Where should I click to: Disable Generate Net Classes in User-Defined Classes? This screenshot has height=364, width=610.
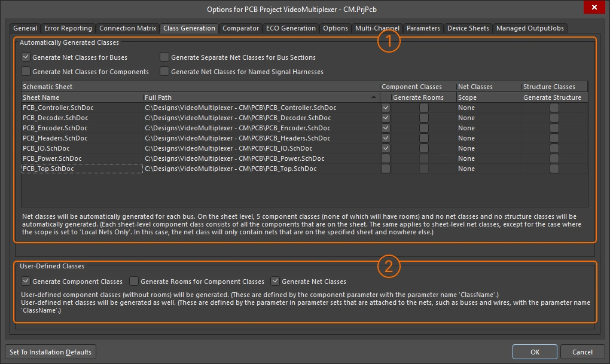click(274, 281)
